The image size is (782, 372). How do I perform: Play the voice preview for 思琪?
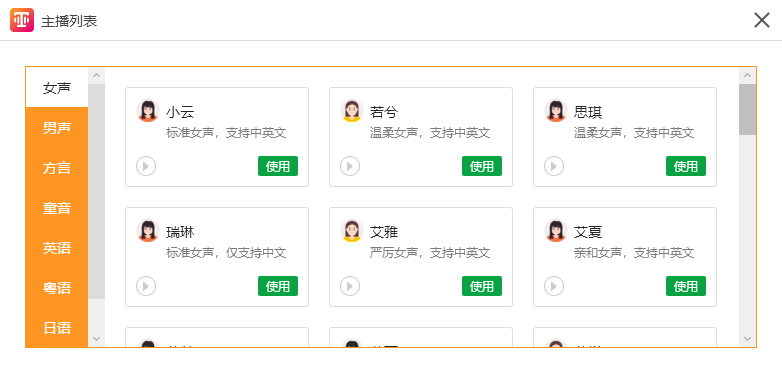[554, 166]
